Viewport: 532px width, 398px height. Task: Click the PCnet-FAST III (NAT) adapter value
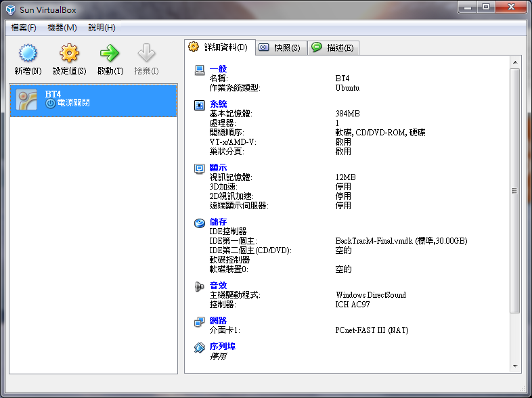(372, 330)
